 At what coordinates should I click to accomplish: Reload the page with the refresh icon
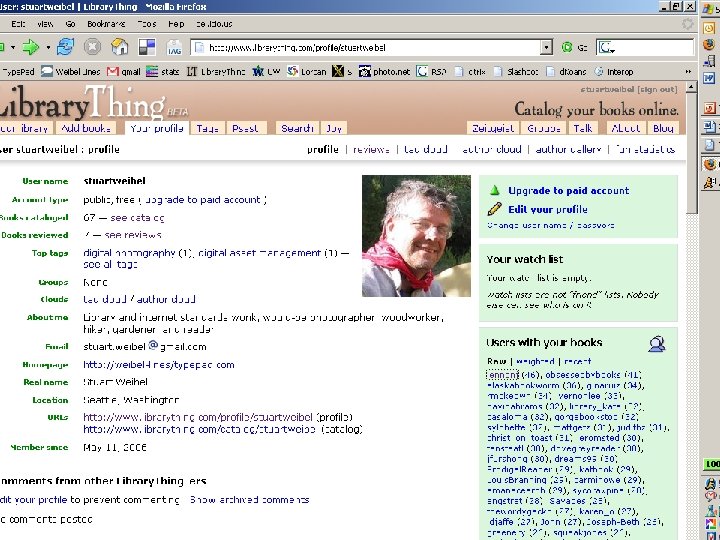pos(65,47)
